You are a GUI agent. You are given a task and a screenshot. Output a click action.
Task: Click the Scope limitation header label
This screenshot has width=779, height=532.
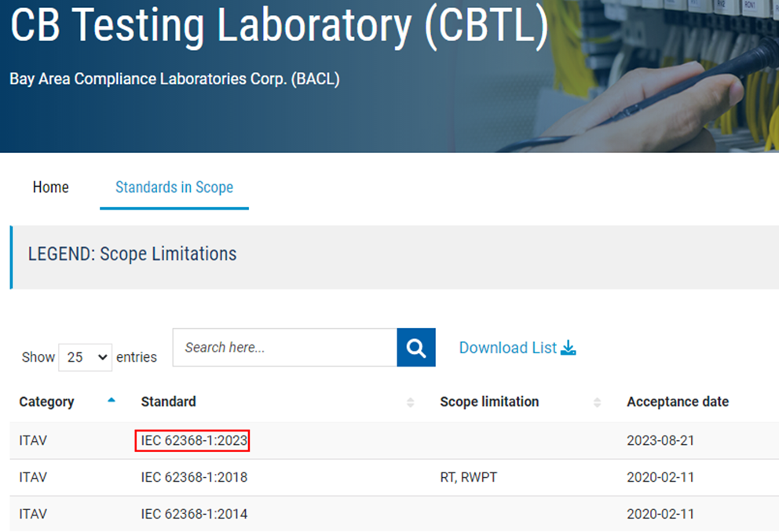click(x=489, y=402)
